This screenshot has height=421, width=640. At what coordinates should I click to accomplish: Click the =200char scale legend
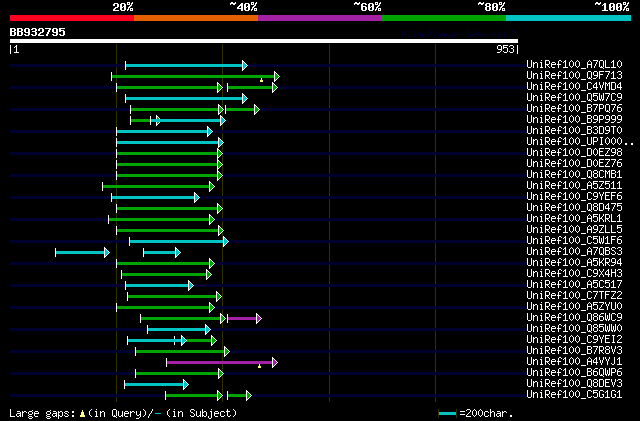point(475,413)
